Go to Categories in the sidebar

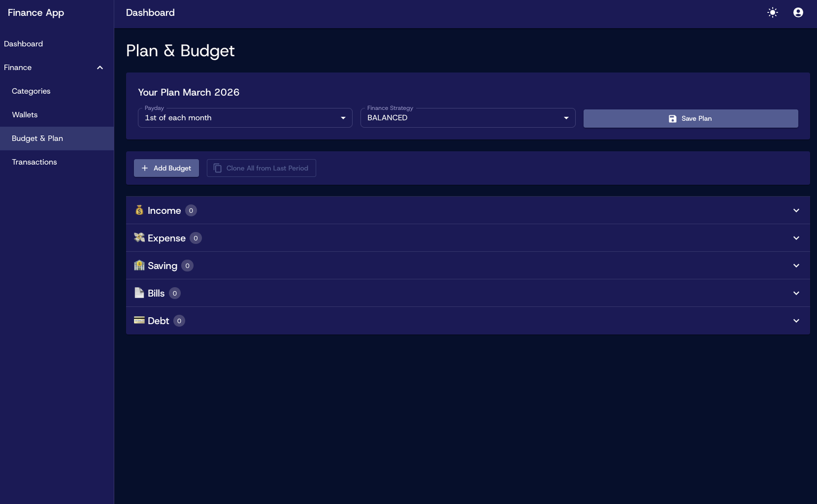coord(31,91)
